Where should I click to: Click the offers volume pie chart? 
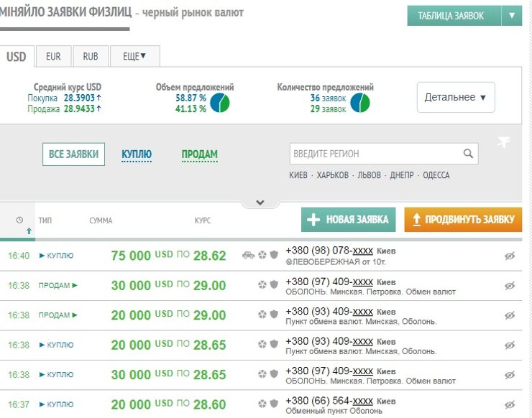(x=220, y=103)
